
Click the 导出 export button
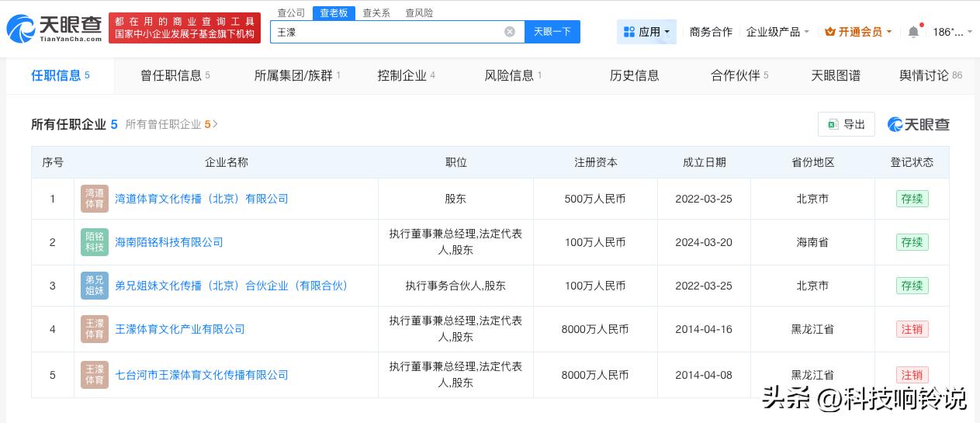[847, 124]
